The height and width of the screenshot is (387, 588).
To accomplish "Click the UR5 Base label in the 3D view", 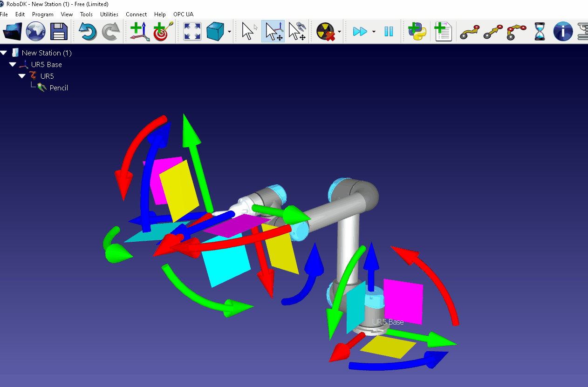I will tap(388, 322).
